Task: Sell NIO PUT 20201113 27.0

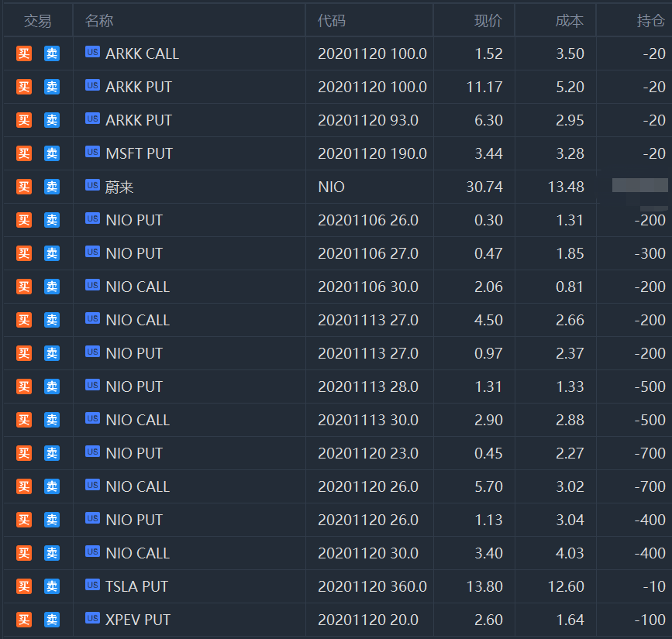Action: point(52,353)
